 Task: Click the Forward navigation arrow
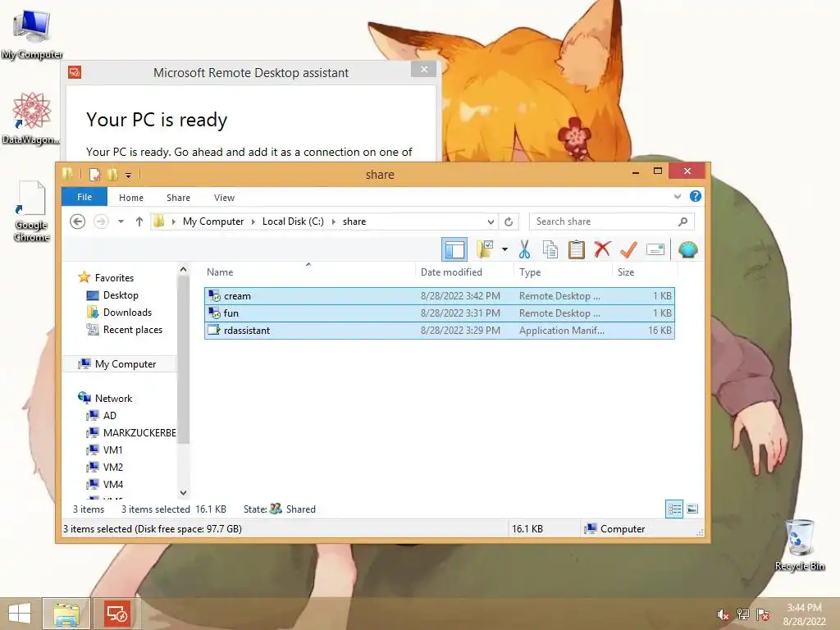(101, 221)
